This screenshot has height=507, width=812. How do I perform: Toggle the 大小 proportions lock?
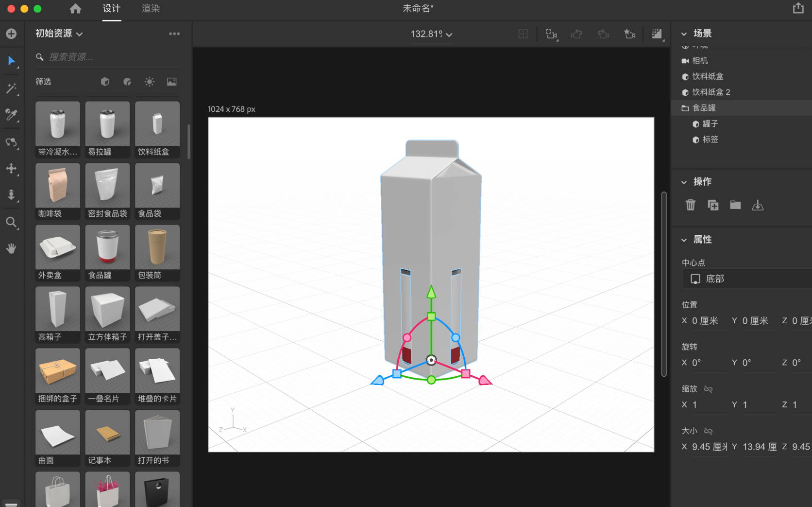tap(709, 431)
